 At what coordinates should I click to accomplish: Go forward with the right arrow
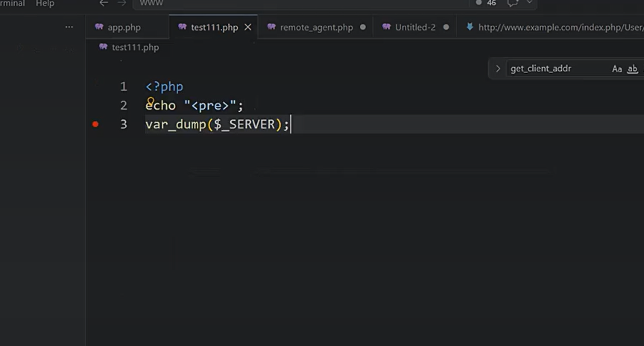tap(122, 3)
